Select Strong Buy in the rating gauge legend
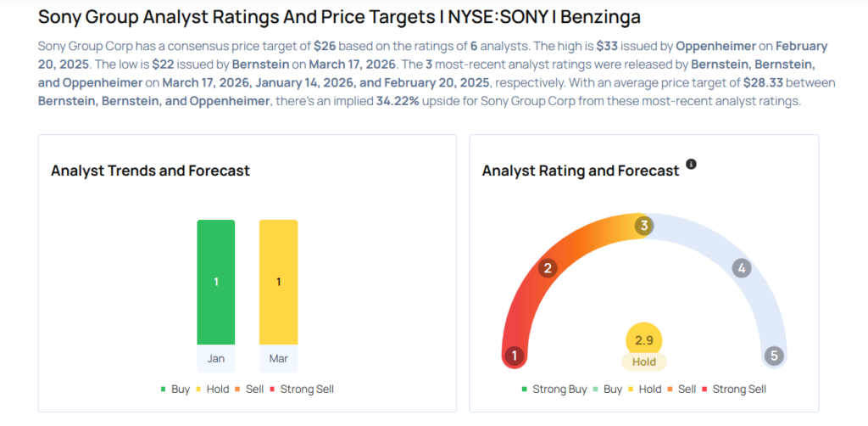868x426 pixels. (x=554, y=389)
